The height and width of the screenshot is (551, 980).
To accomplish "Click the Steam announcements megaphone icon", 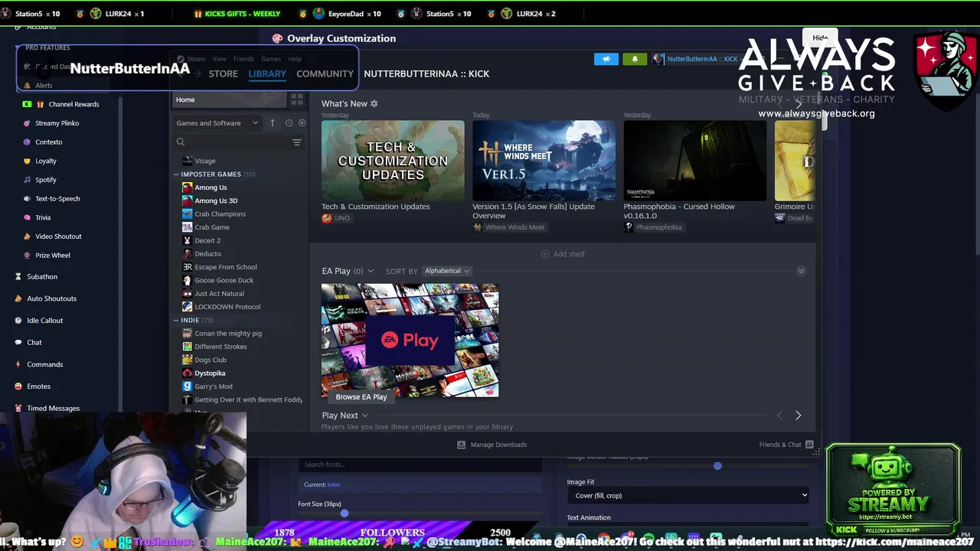I will coord(606,59).
